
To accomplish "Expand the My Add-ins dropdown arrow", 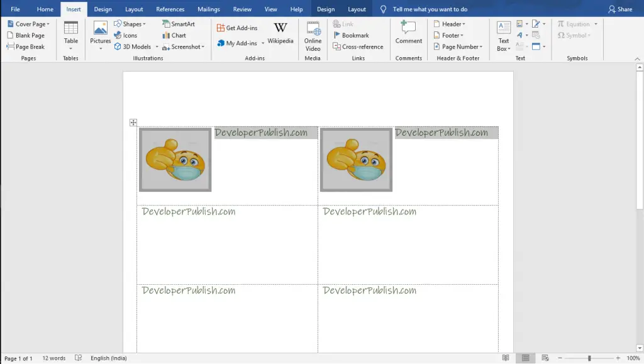I will [x=263, y=43].
